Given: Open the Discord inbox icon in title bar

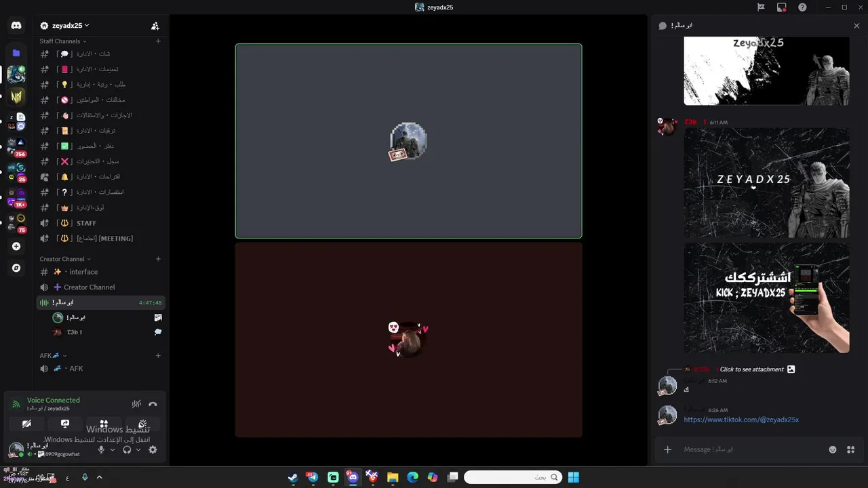Looking at the screenshot, I should (x=781, y=7).
